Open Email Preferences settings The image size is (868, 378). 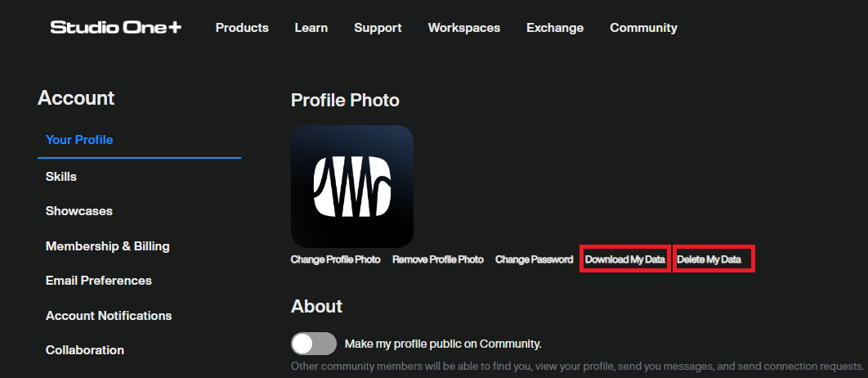point(99,281)
